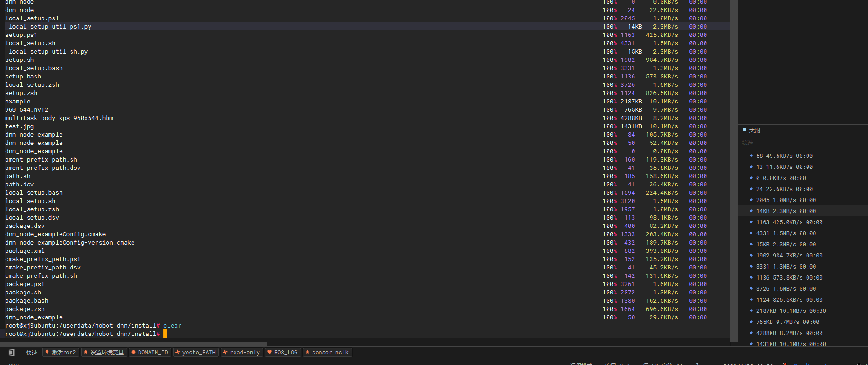Select outline entry 24 22.6KB/s 00:00
This screenshot has height=365, width=868.
tap(784, 189)
